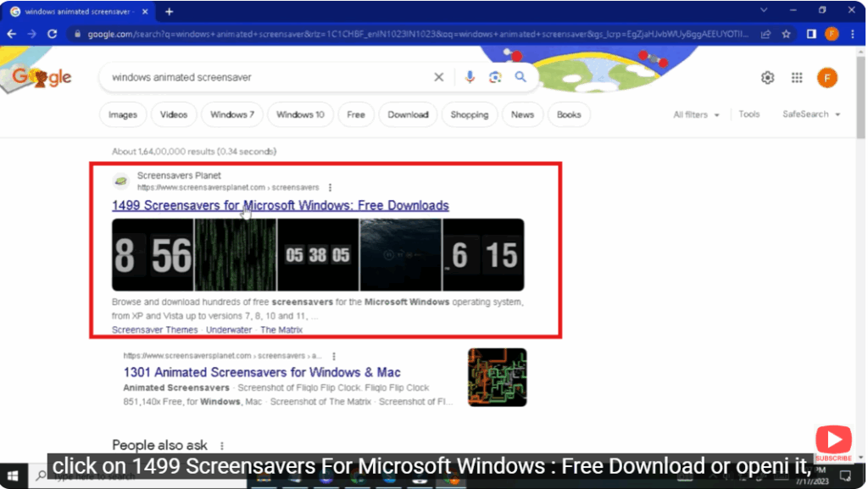Open the SafeSearch dropdown

tap(810, 114)
